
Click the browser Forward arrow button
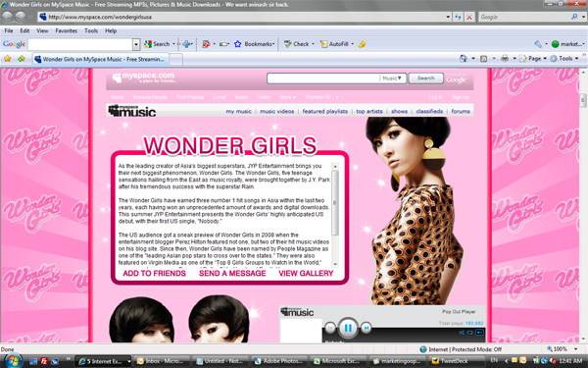[x=21, y=17]
